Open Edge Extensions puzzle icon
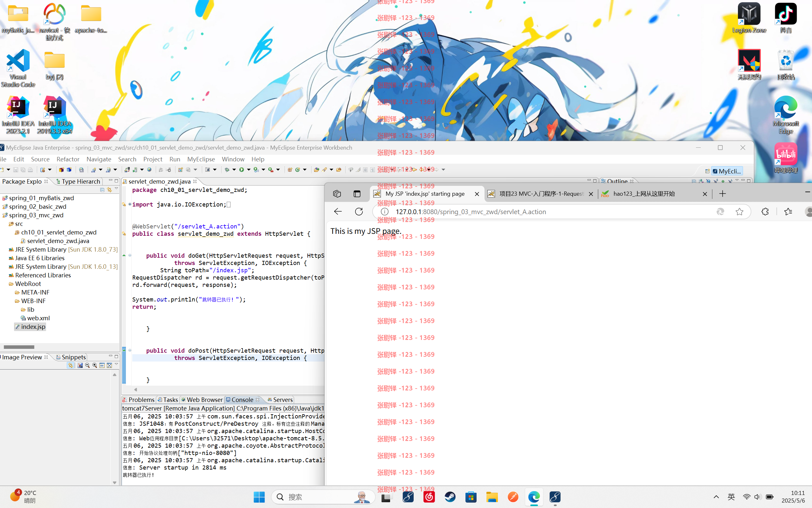Image resolution: width=812 pixels, height=508 pixels. tap(765, 212)
